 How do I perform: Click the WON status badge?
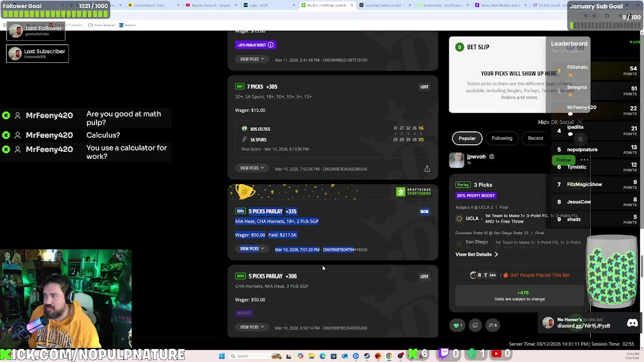coord(424,212)
